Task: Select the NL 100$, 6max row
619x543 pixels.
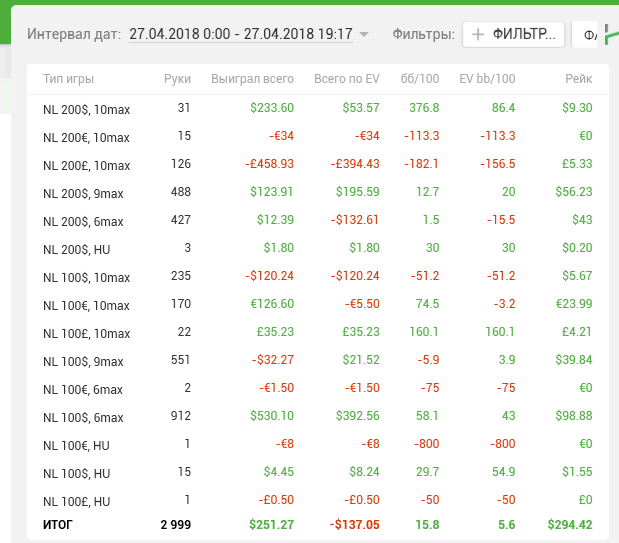Action: (83, 417)
